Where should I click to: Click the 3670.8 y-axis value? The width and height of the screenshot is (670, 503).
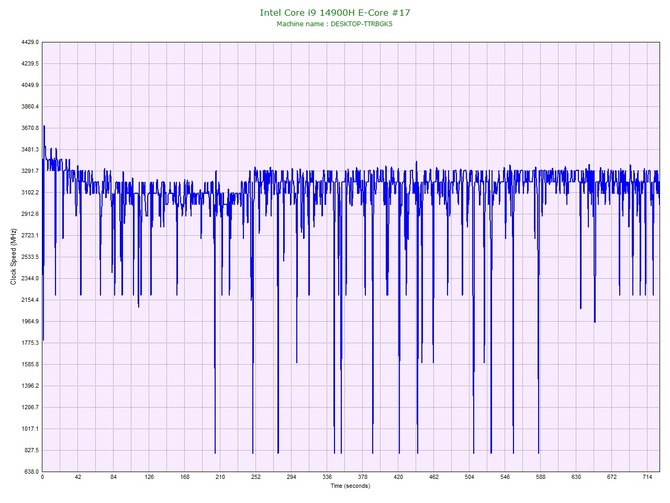tap(30, 128)
